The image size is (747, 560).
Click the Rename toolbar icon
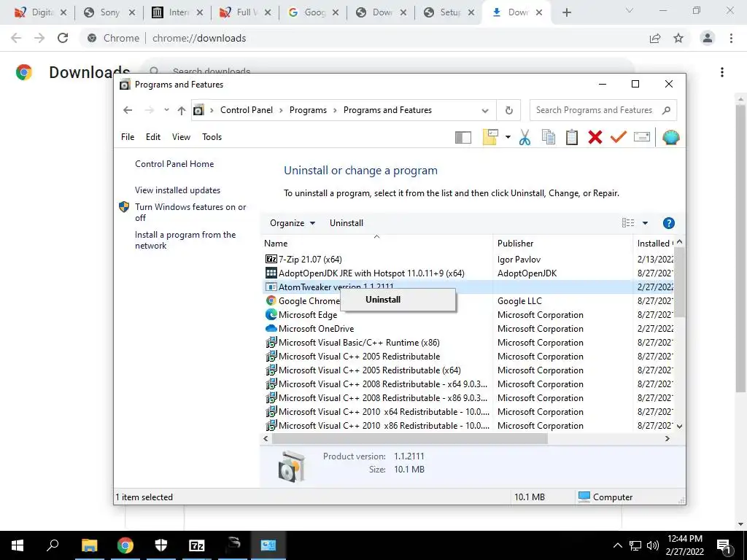pyautogui.click(x=642, y=137)
